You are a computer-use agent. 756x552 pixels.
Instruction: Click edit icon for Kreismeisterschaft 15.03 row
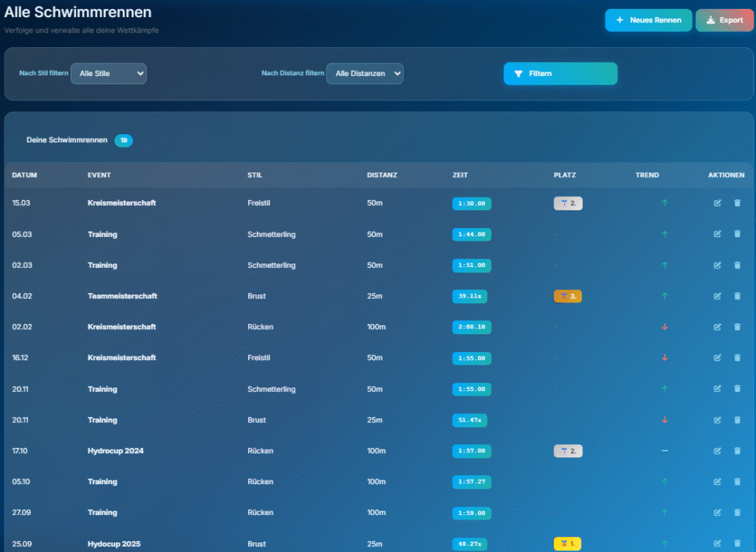tap(717, 203)
